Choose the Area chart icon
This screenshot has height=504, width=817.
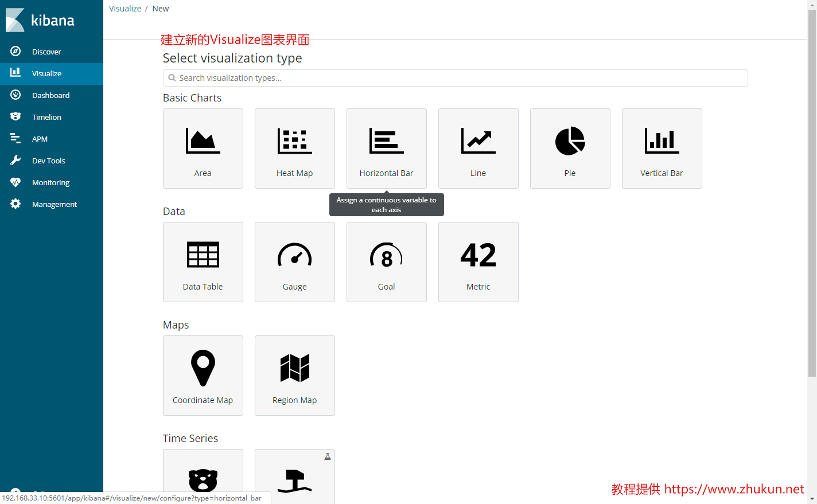[x=203, y=140]
